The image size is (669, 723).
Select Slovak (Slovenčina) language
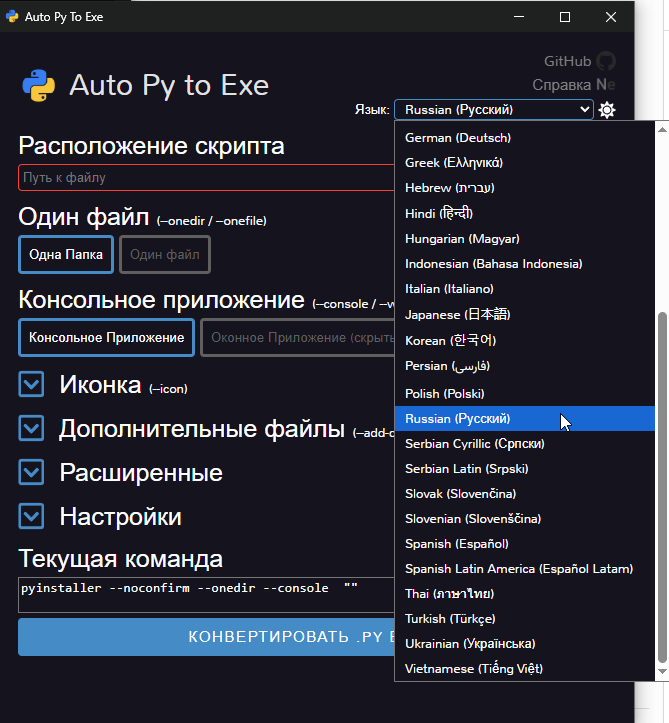point(525,494)
